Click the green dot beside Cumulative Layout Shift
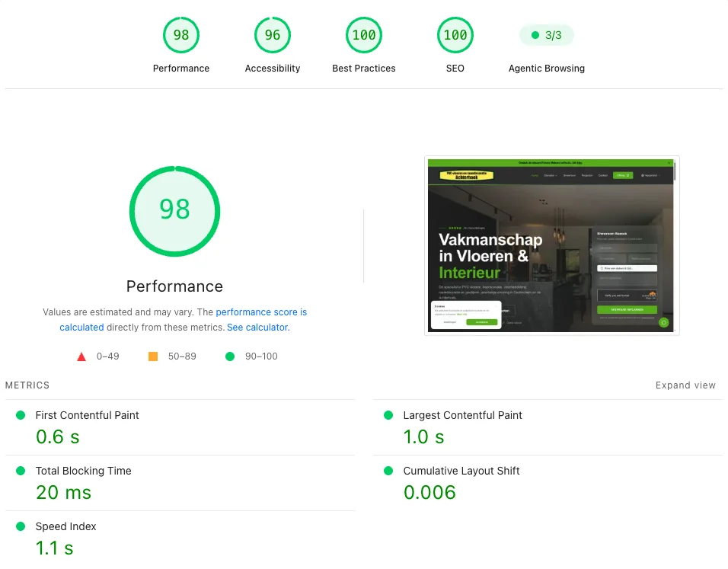728x569 pixels. click(388, 471)
